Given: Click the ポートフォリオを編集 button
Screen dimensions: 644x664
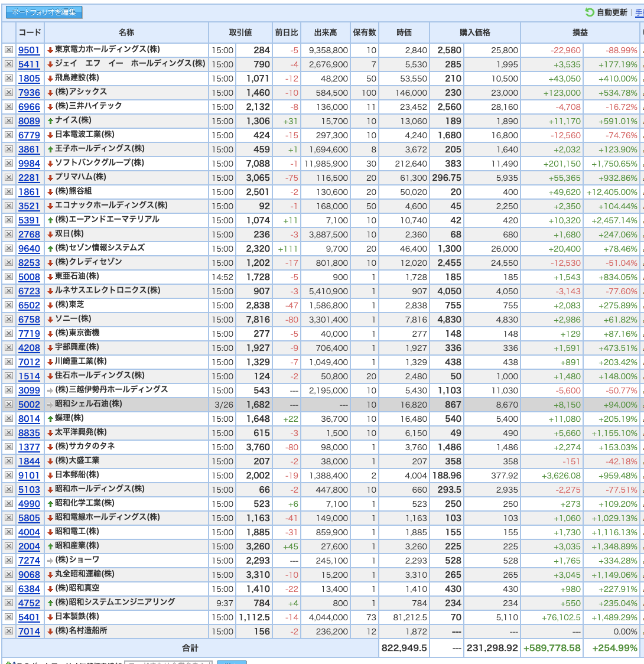Looking at the screenshot, I should 44,12.
